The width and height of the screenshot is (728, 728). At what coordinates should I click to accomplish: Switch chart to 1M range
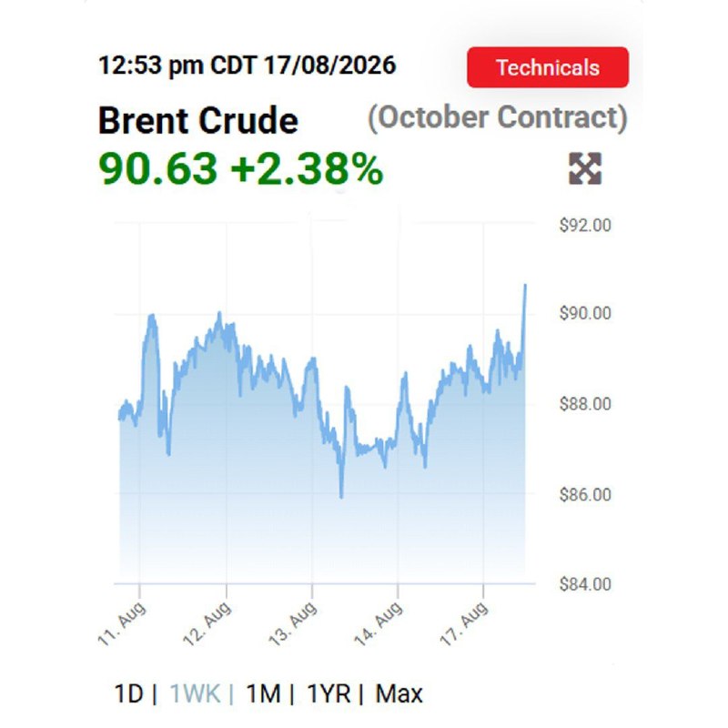click(263, 694)
